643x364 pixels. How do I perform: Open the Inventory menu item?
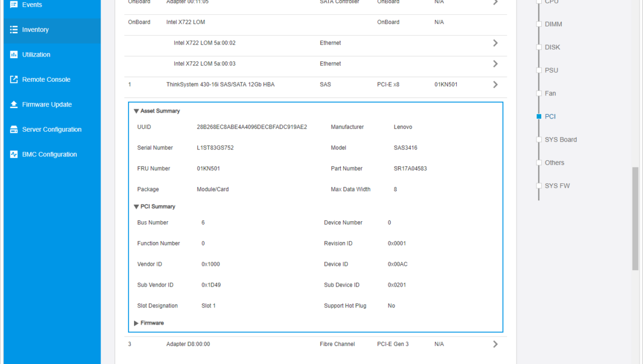click(x=52, y=30)
